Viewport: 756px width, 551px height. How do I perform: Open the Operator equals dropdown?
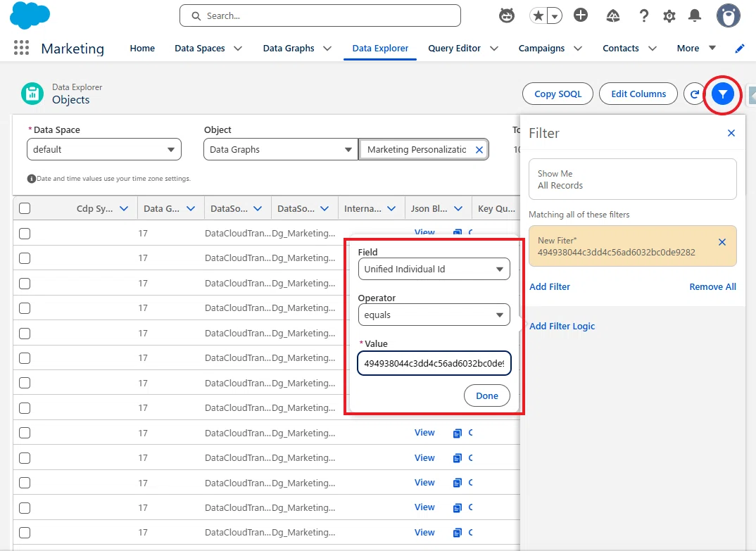click(x=434, y=315)
